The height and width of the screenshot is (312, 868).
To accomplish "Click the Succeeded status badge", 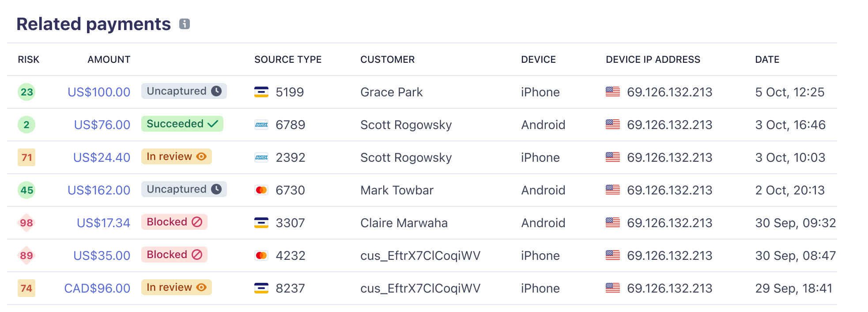I will (182, 124).
